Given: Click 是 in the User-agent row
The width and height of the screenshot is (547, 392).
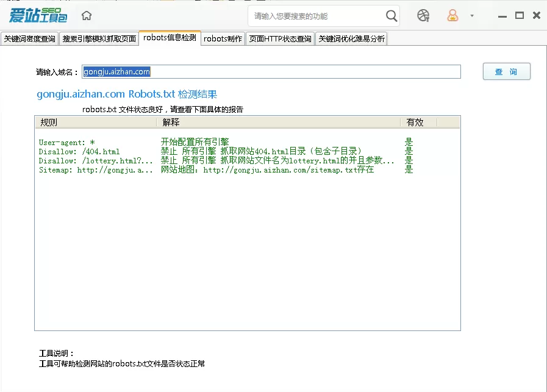Looking at the screenshot, I should (409, 142).
